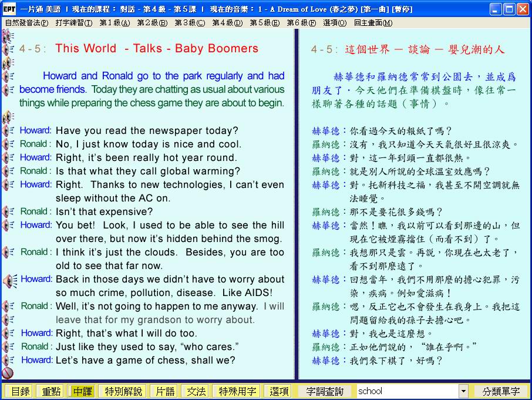
Task: Toggle the 重點 key points button
Action: tap(49, 391)
